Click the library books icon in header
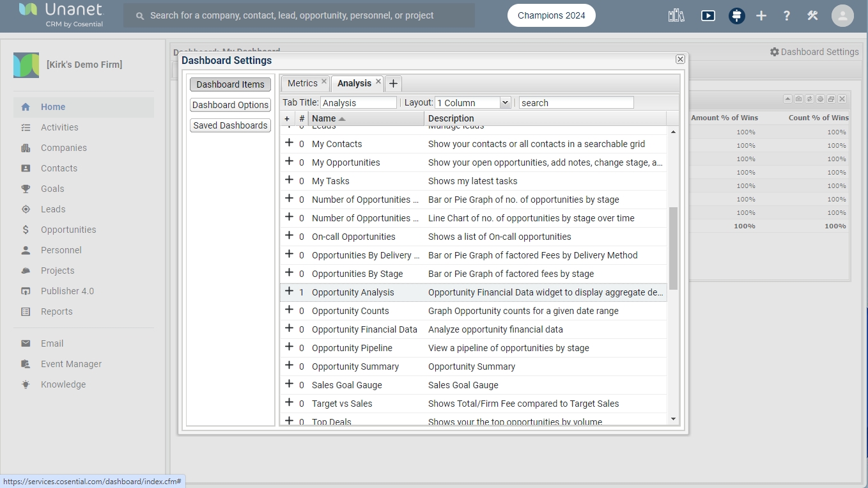868x488 pixels. point(676,16)
